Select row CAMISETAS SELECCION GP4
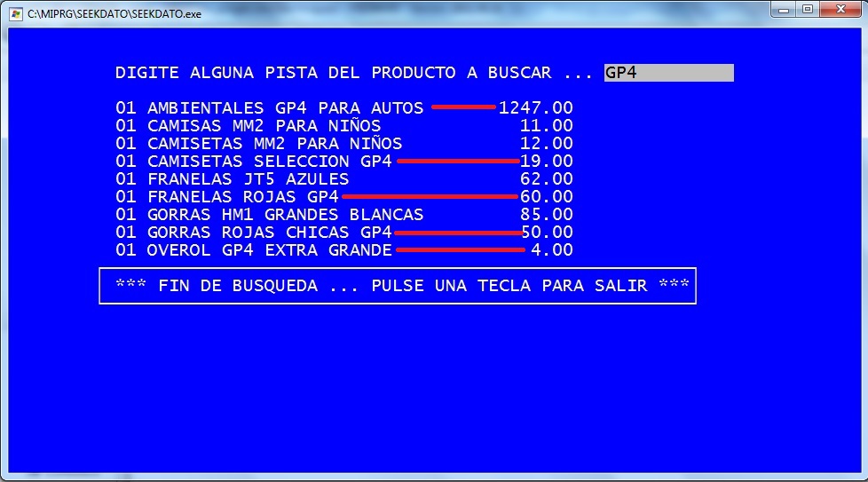The width and height of the screenshot is (868, 482). (x=344, y=161)
